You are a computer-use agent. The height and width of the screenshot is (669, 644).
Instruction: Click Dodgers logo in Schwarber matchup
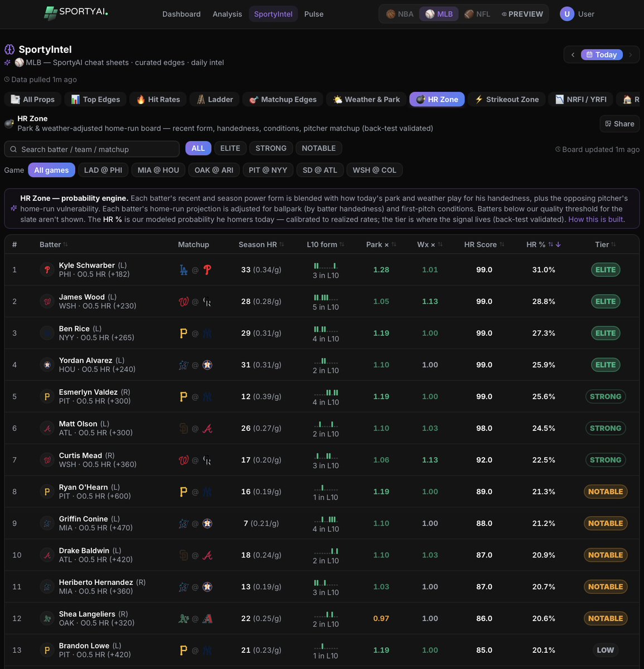[183, 270]
